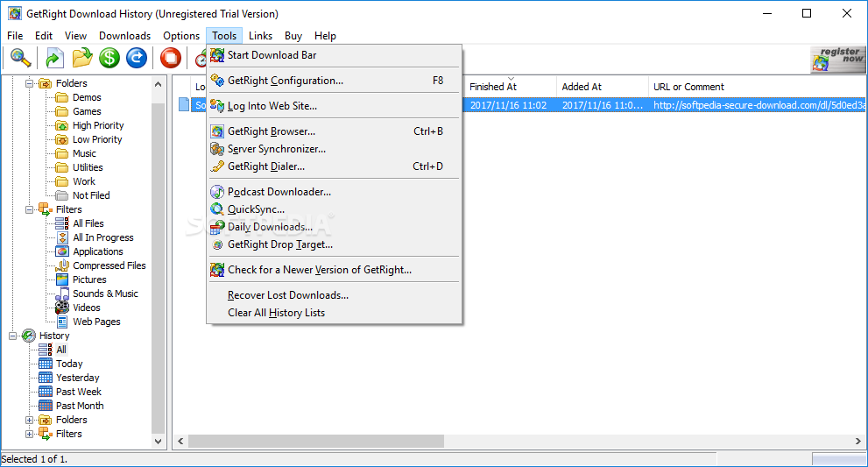Open the Buy menu
The height and width of the screenshot is (467, 868).
(293, 36)
